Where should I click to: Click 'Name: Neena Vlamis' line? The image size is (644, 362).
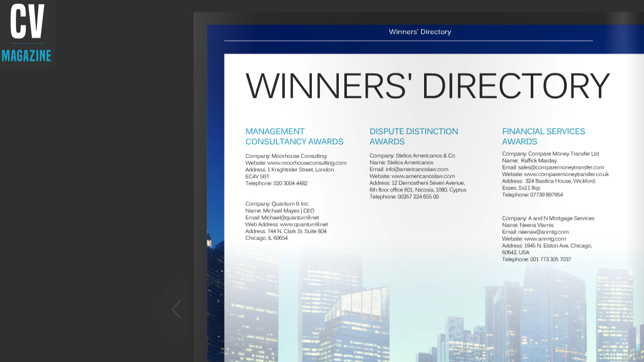pyautogui.click(x=528, y=225)
